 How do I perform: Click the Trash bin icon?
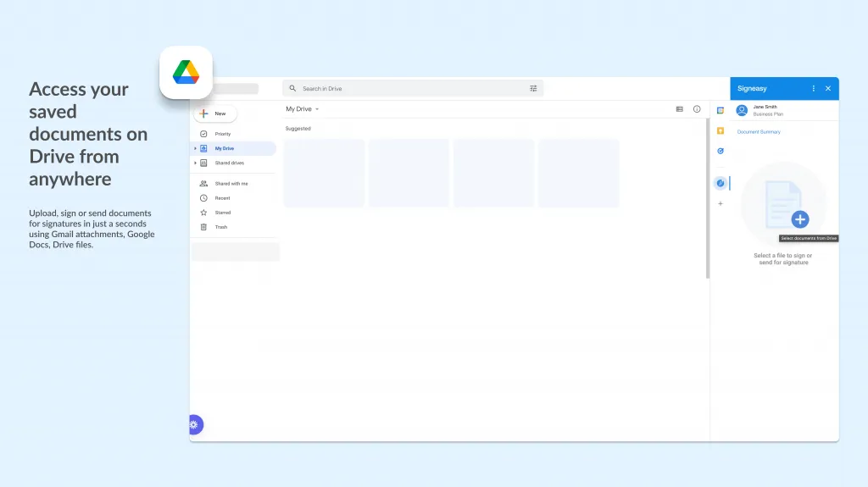pos(203,227)
